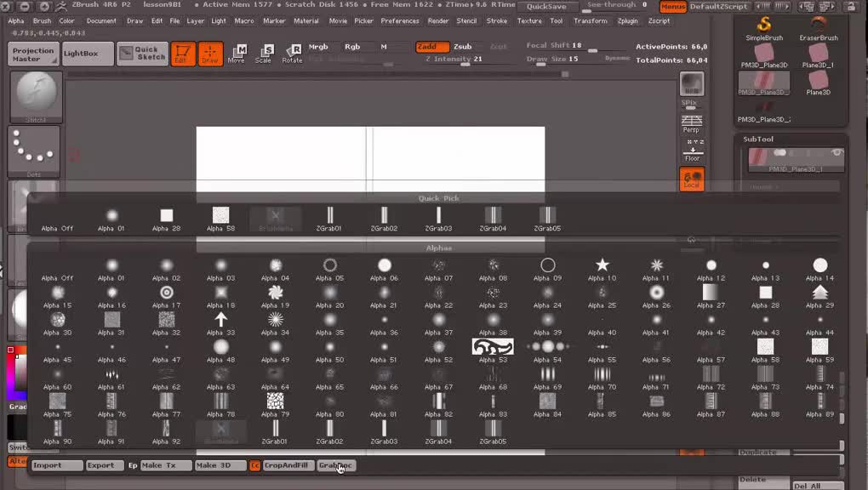Open LightBox browser
The width and height of the screenshot is (868, 490).
click(x=88, y=54)
